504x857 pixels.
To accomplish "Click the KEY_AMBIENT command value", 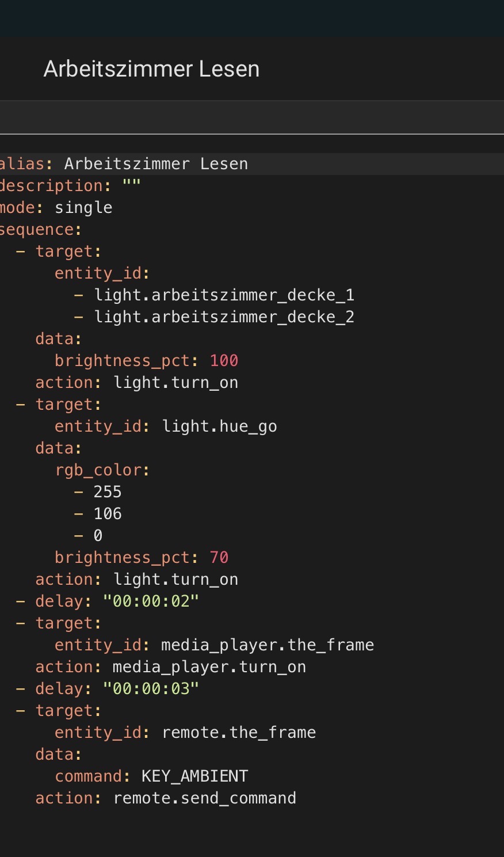I will 194,776.
